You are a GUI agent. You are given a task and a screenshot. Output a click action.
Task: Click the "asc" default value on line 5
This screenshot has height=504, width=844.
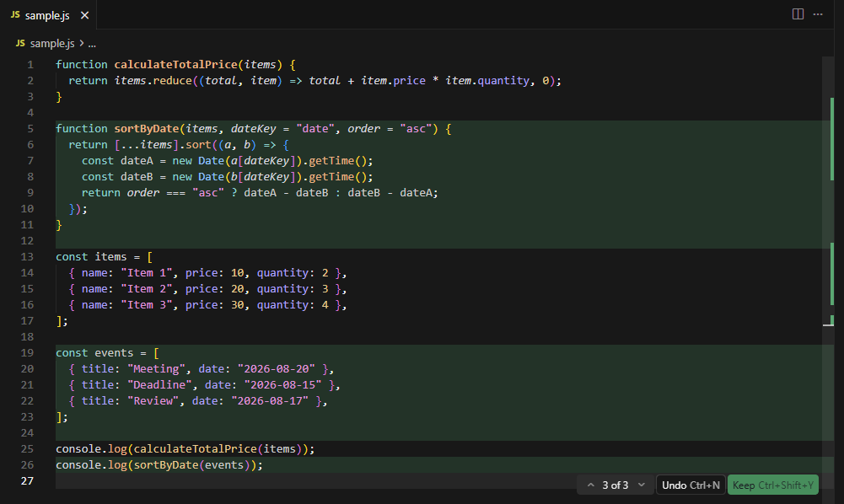click(x=416, y=129)
